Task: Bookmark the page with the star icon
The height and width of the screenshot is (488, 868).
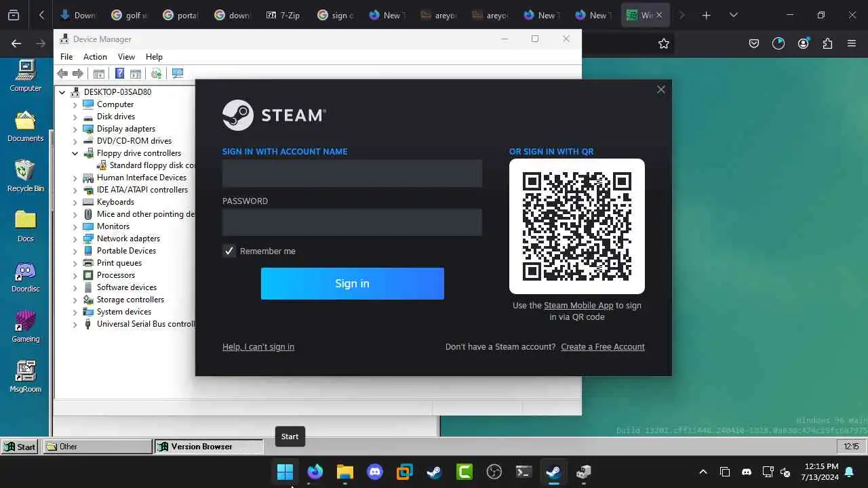Action: pyautogui.click(x=664, y=43)
